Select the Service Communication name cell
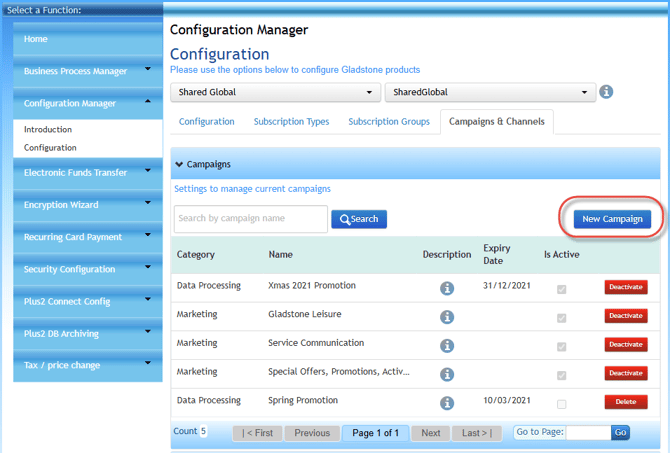This screenshot has height=453, width=670. coord(316,343)
